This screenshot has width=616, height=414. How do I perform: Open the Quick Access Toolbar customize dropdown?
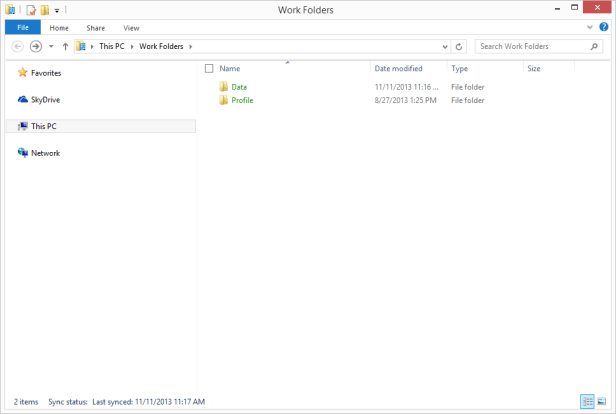pos(57,11)
